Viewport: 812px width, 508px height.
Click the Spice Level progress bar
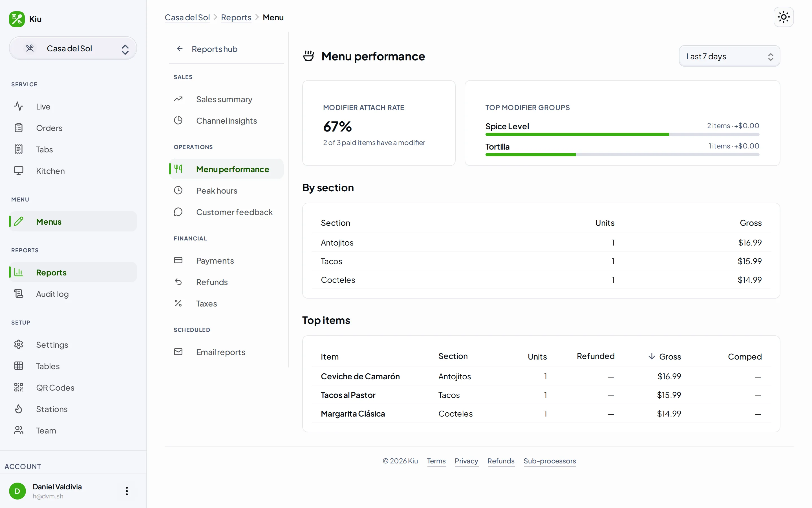(x=623, y=134)
